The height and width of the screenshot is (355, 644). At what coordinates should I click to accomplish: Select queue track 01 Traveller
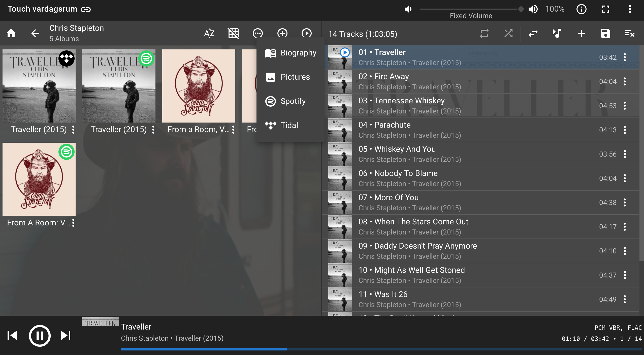pos(481,57)
